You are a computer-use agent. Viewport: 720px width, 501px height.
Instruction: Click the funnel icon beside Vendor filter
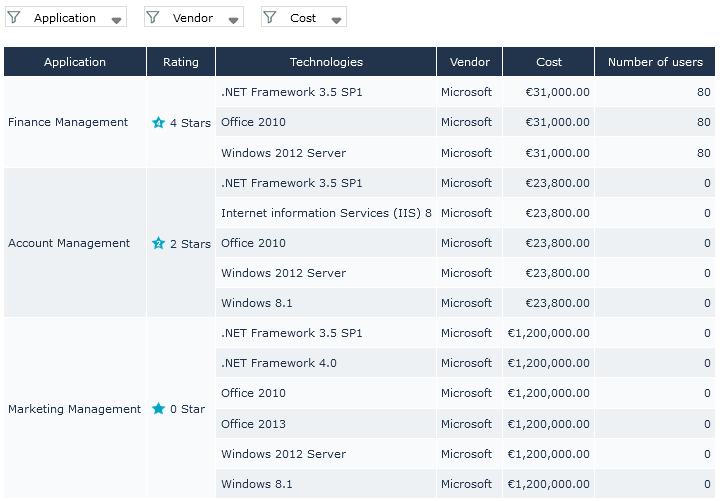point(153,17)
